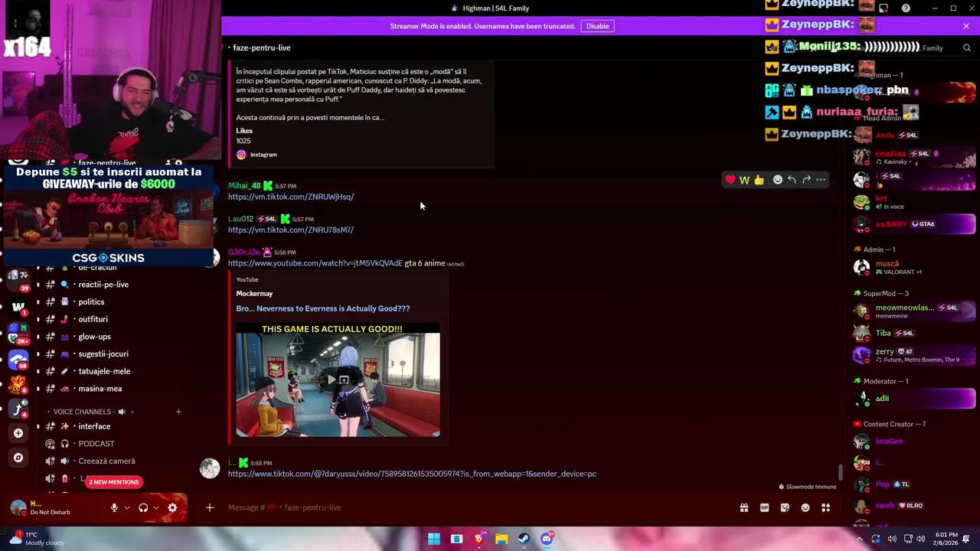Select the sugestii-jocuri channel
The height and width of the screenshot is (551, 980).
(x=103, y=354)
